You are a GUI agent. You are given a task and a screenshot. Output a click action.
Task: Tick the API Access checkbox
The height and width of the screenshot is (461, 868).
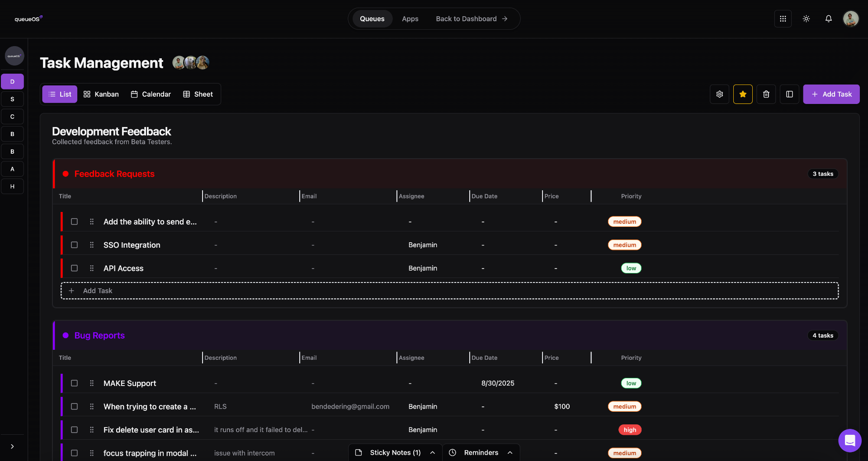pos(74,268)
